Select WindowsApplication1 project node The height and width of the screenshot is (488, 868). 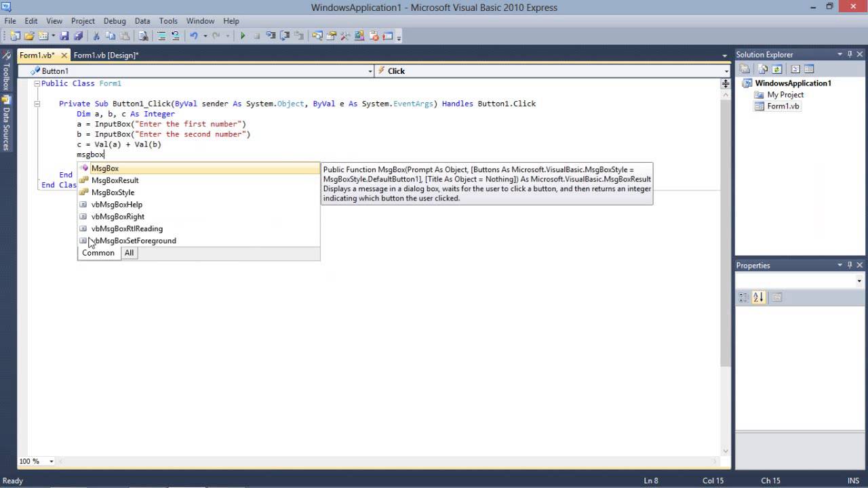coord(793,83)
